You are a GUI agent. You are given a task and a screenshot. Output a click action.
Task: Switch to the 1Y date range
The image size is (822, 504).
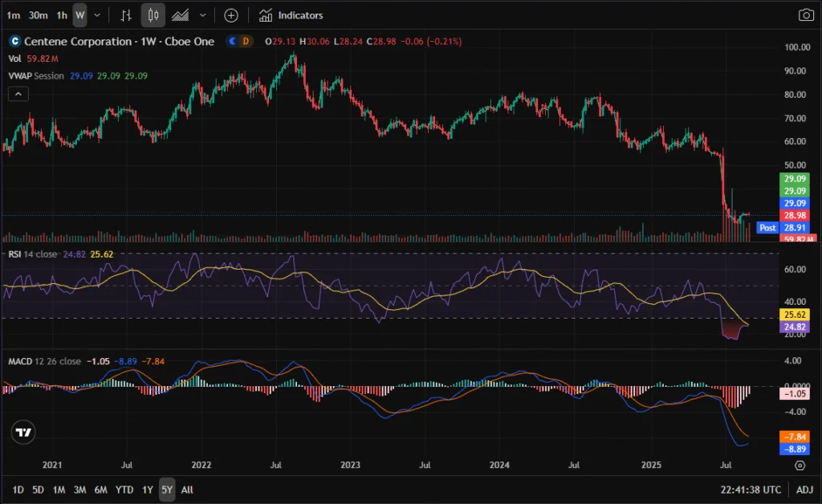[147, 490]
